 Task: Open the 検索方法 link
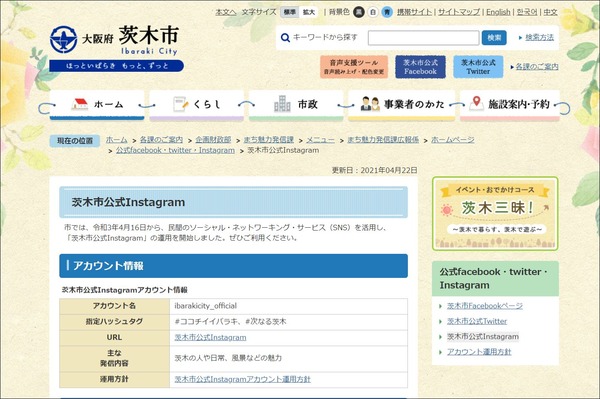click(x=540, y=37)
